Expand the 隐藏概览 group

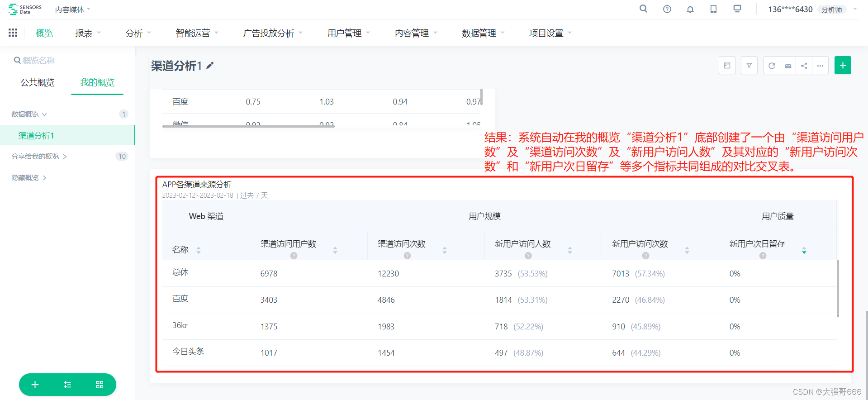tap(29, 177)
